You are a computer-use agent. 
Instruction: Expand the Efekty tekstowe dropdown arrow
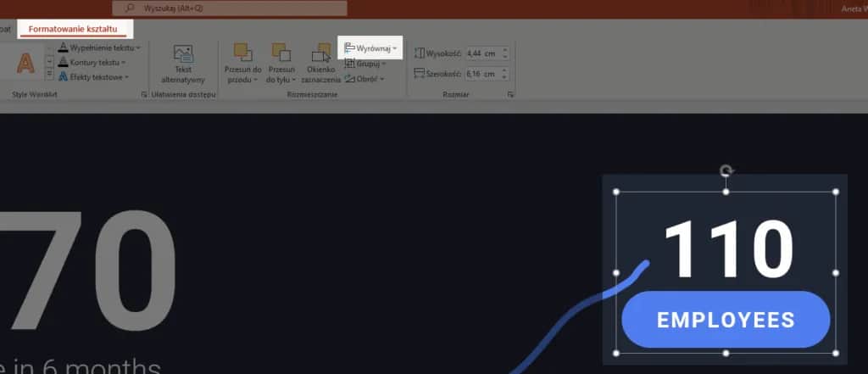click(127, 77)
